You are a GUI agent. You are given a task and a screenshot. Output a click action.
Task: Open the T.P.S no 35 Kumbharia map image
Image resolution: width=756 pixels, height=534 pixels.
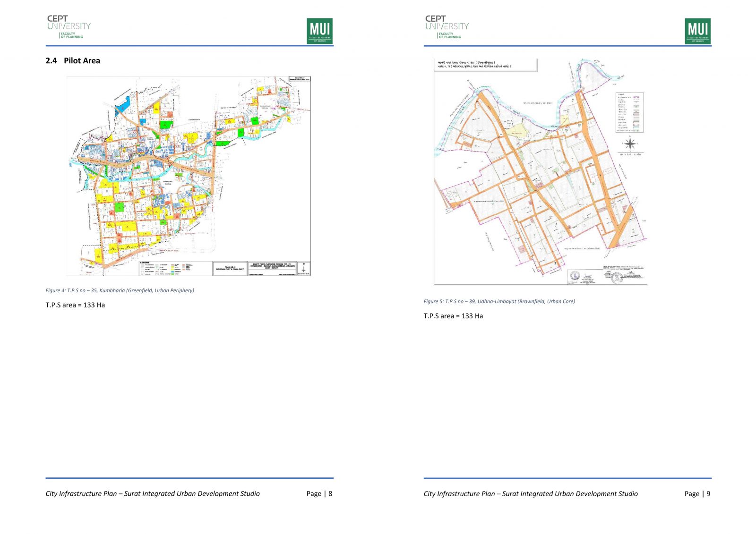(189, 176)
